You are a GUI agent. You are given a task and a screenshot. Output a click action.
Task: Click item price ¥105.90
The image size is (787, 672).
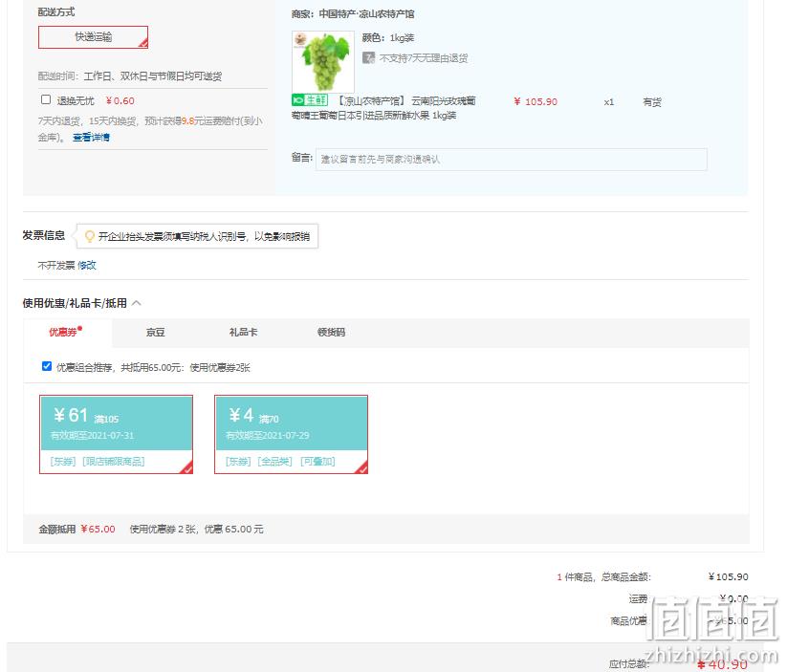click(x=536, y=102)
